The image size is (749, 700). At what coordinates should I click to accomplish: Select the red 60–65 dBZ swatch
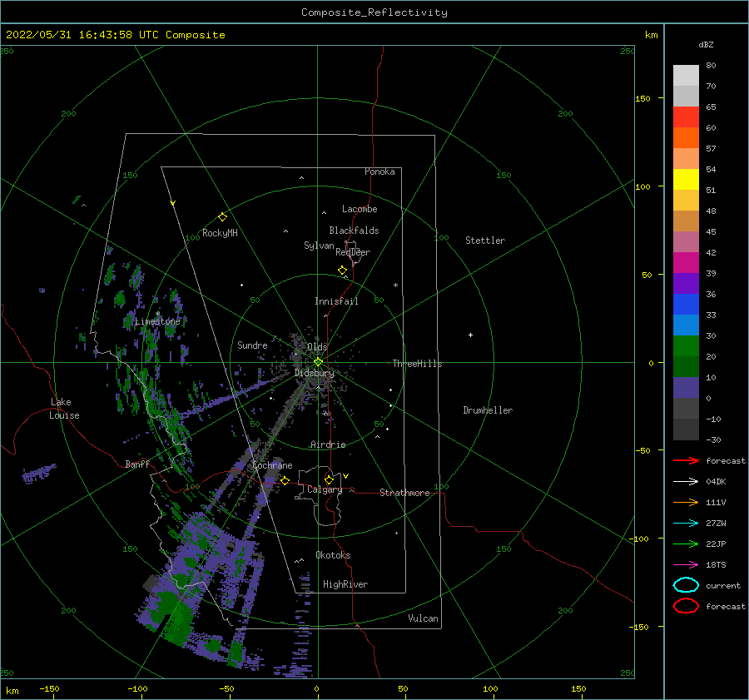click(x=686, y=117)
